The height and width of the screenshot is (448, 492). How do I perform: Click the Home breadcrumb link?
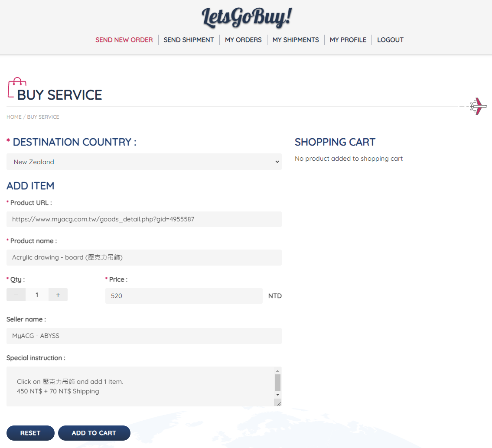14,117
